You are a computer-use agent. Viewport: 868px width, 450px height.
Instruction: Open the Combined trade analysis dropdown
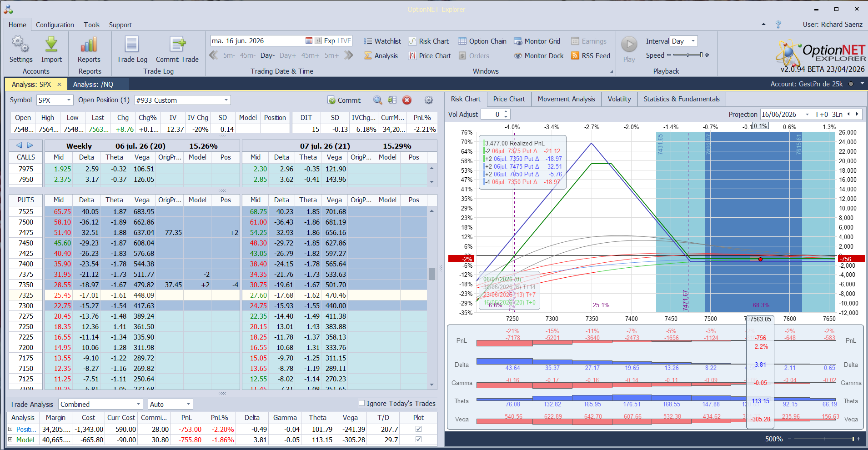click(139, 404)
